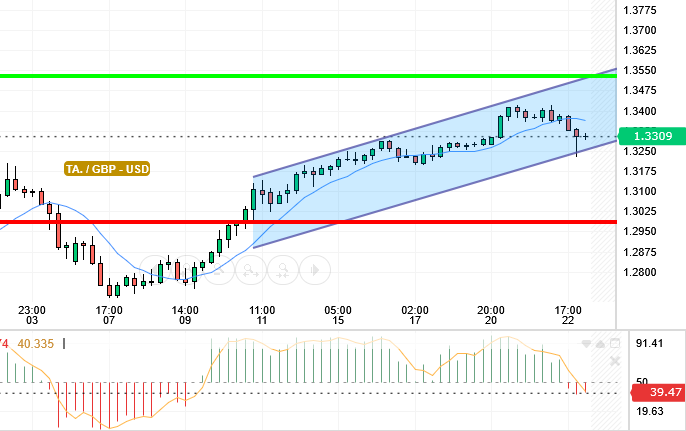686x431 pixels.
Task: Click the 17:00 22 time axis label
Action: [568, 315]
